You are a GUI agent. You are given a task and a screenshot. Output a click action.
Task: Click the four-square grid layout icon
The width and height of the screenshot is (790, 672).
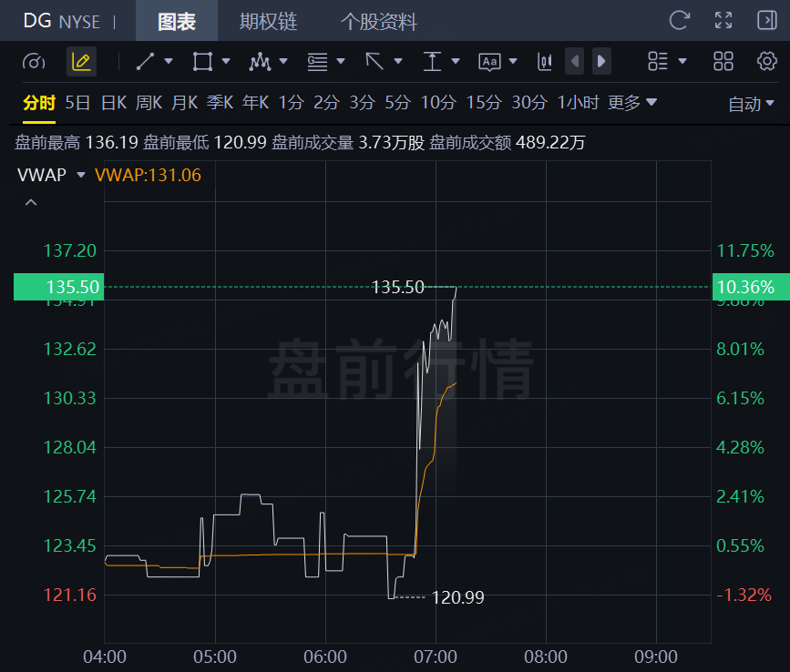pyautogui.click(x=723, y=61)
